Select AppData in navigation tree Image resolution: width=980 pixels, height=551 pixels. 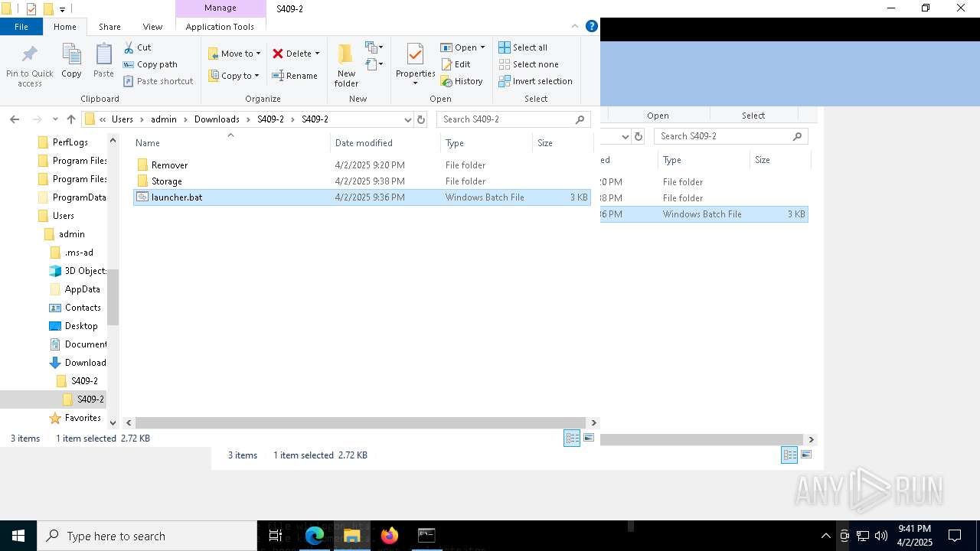click(x=82, y=289)
